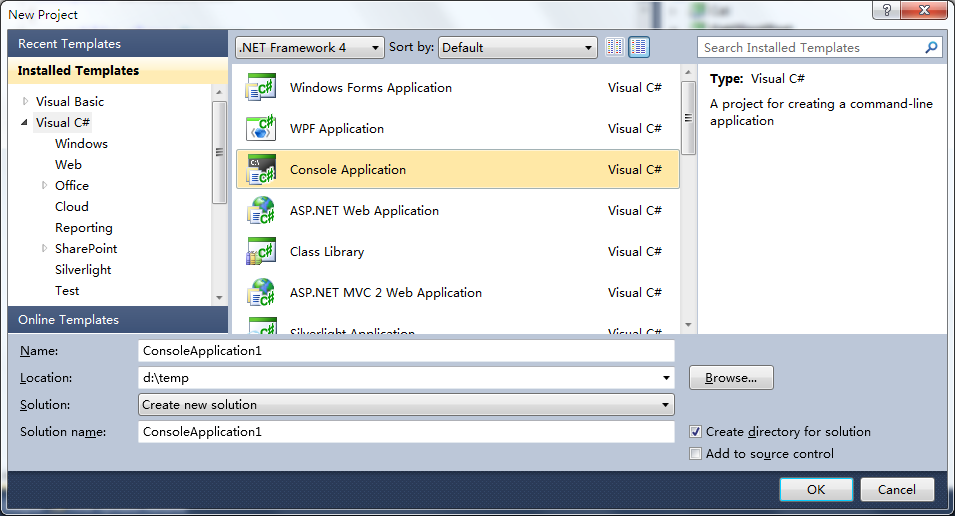Click the ASP.NET MVC 2 Web Application icon
Viewport: 955px width, 516px height.
click(261, 292)
